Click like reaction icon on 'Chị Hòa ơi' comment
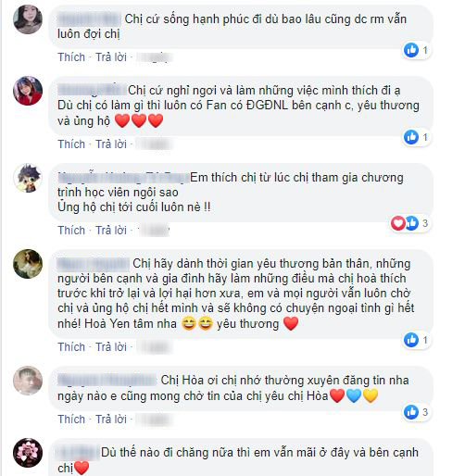Viewport: 465px width, 476px height. [411, 412]
